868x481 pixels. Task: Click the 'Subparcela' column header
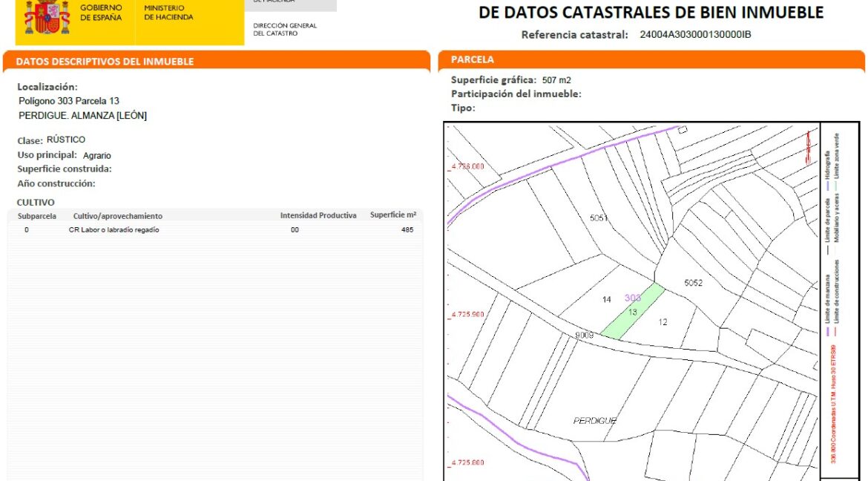pos(37,216)
